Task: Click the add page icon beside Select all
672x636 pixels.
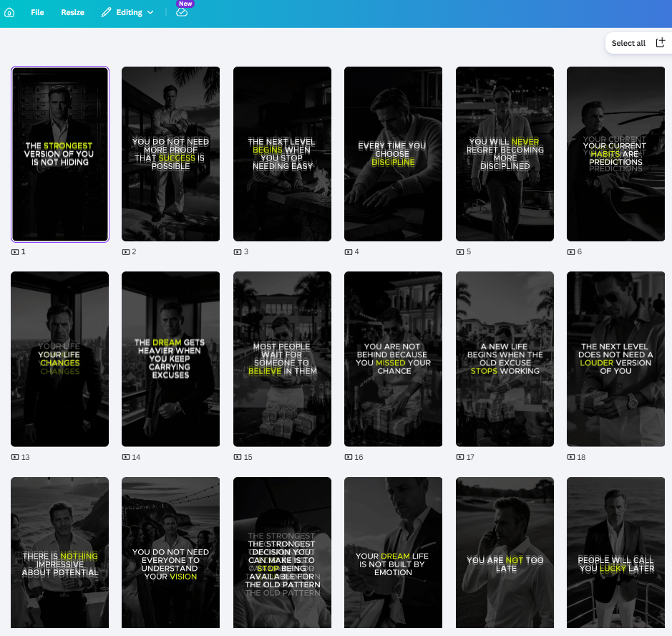Action: pos(661,42)
